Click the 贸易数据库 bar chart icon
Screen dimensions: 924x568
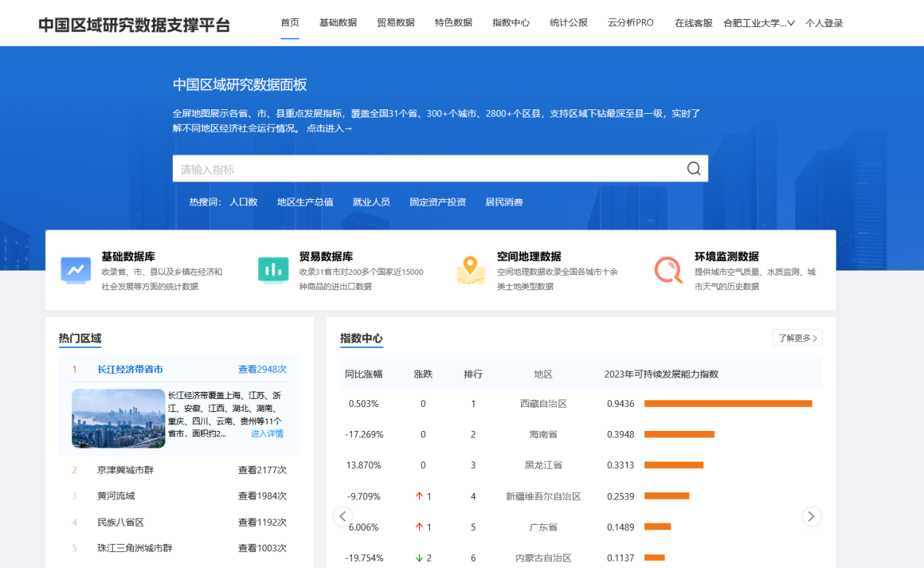coord(273,270)
